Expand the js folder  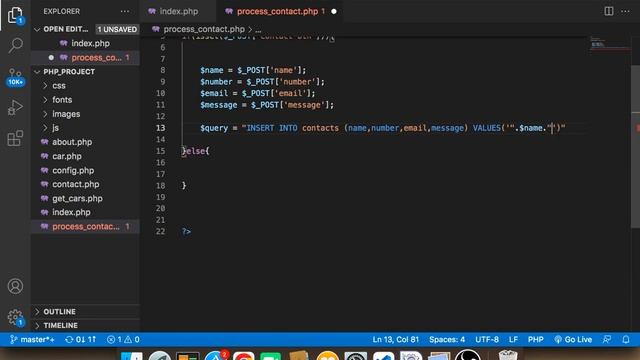(56, 128)
